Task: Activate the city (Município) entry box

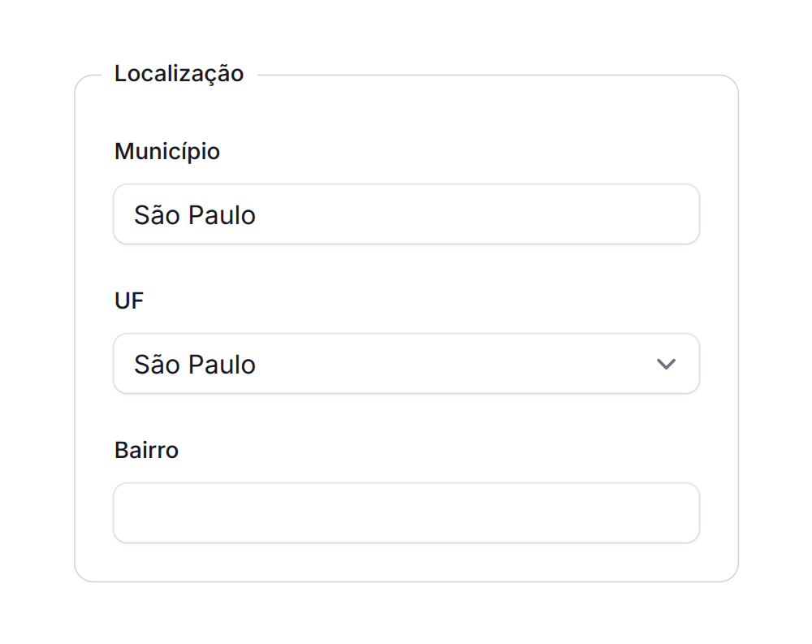Action: click(406, 215)
